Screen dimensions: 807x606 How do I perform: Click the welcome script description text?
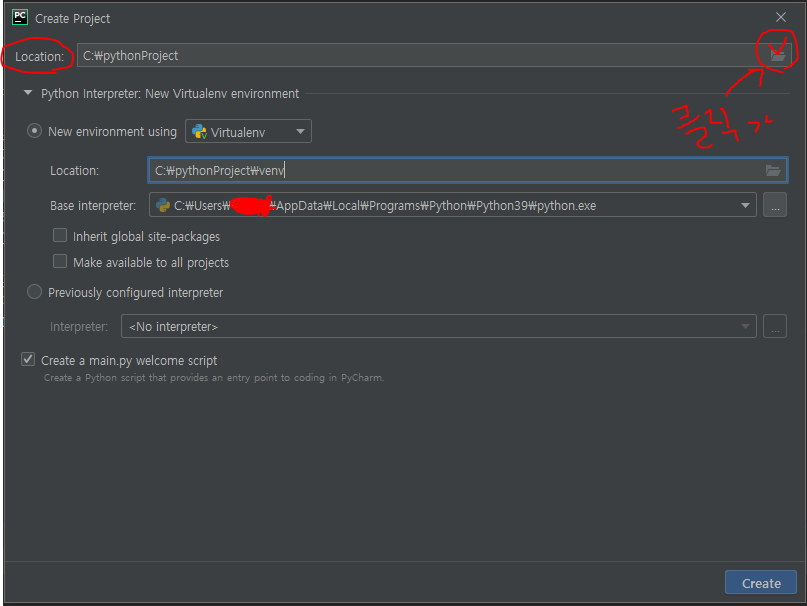point(214,377)
